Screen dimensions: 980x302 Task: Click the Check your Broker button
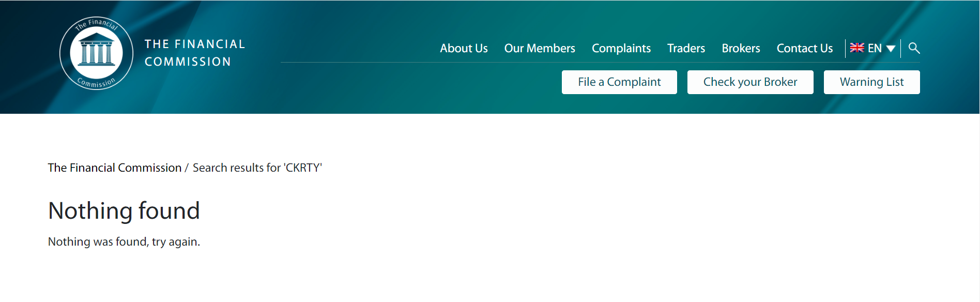750,82
